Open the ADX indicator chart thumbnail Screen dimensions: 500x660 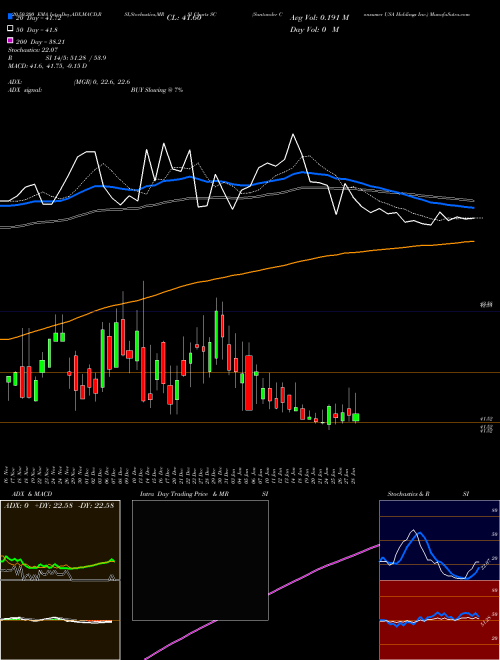point(60,540)
